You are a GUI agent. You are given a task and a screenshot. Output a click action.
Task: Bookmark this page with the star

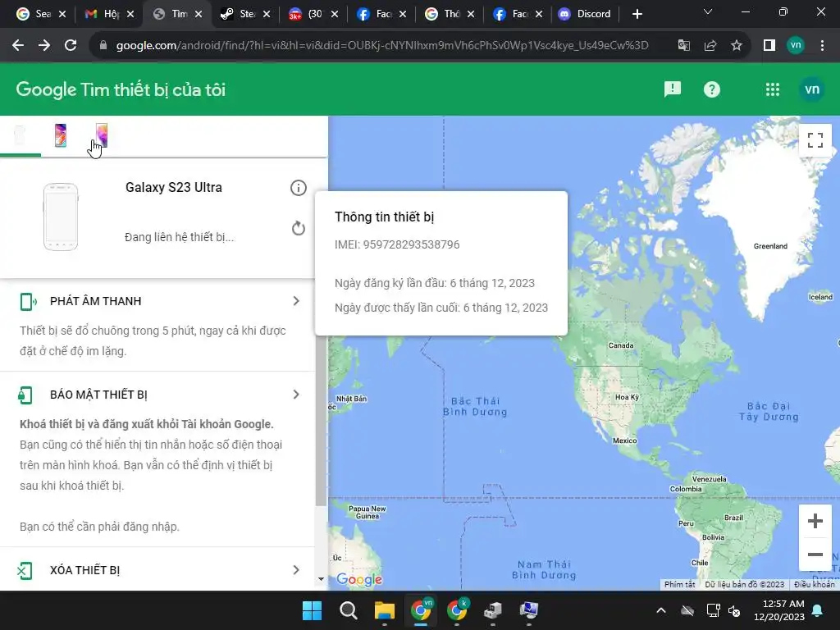tap(737, 46)
